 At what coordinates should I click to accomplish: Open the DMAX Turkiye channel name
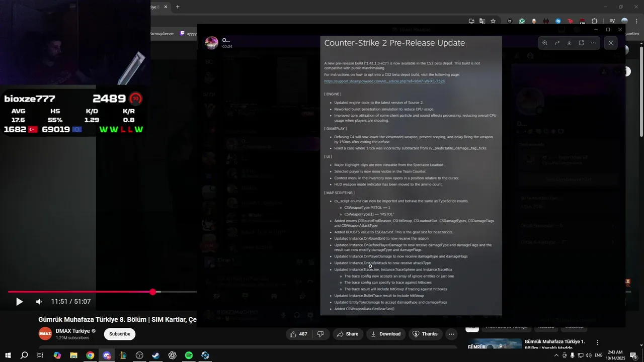tap(72, 331)
